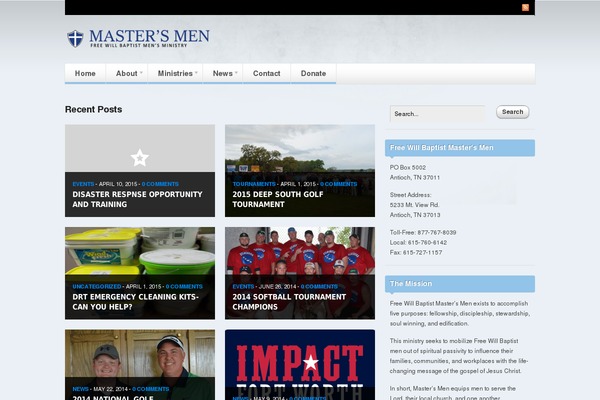The image size is (600, 400).
Task: Expand the About dropdown arrow
Action: point(141,73)
